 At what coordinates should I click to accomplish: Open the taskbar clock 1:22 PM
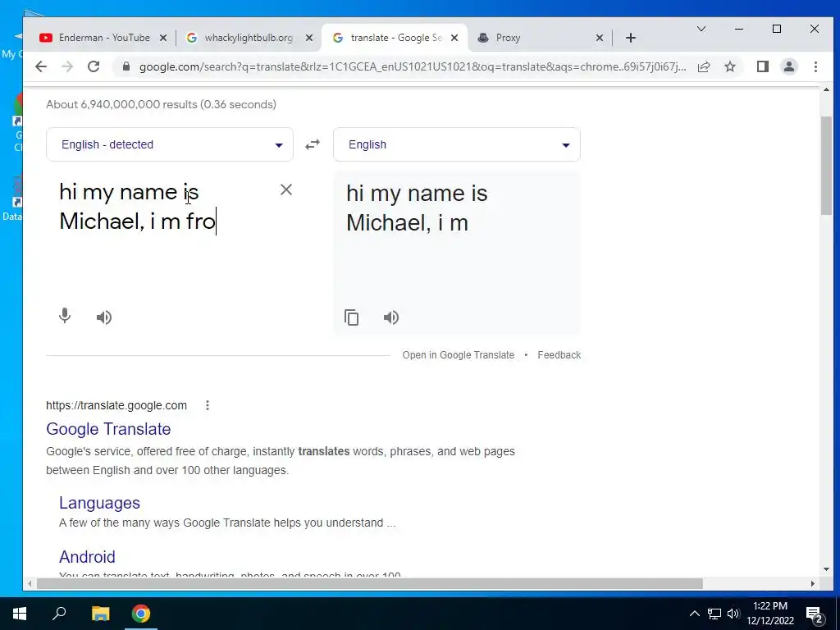[770, 614]
